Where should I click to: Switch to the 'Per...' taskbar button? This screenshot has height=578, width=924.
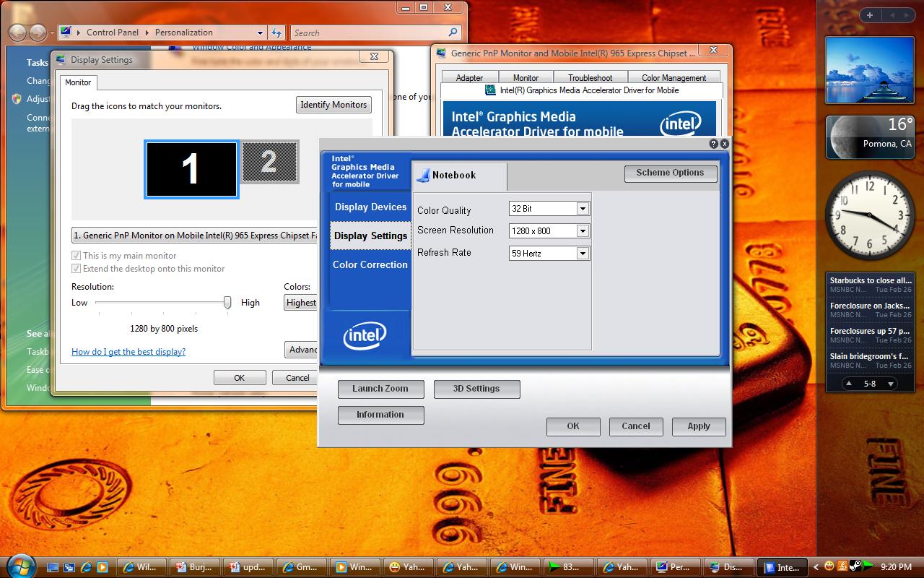(674, 567)
